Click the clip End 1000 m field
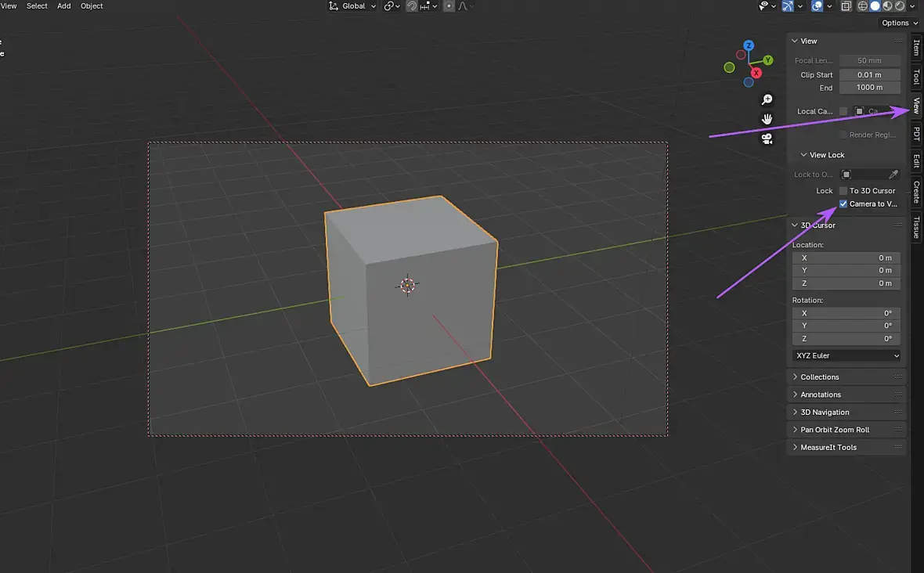Image resolution: width=924 pixels, height=573 pixels. (870, 88)
